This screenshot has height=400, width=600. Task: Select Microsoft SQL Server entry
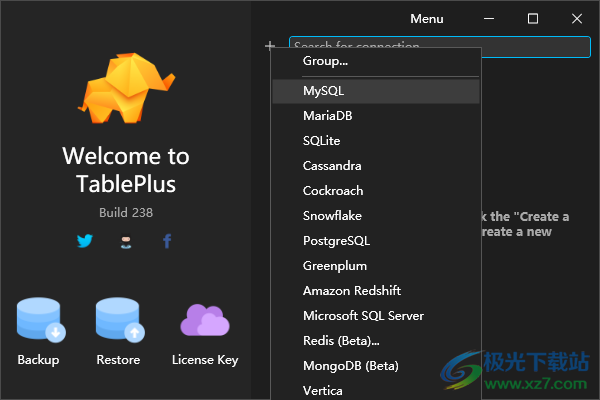coord(376,316)
